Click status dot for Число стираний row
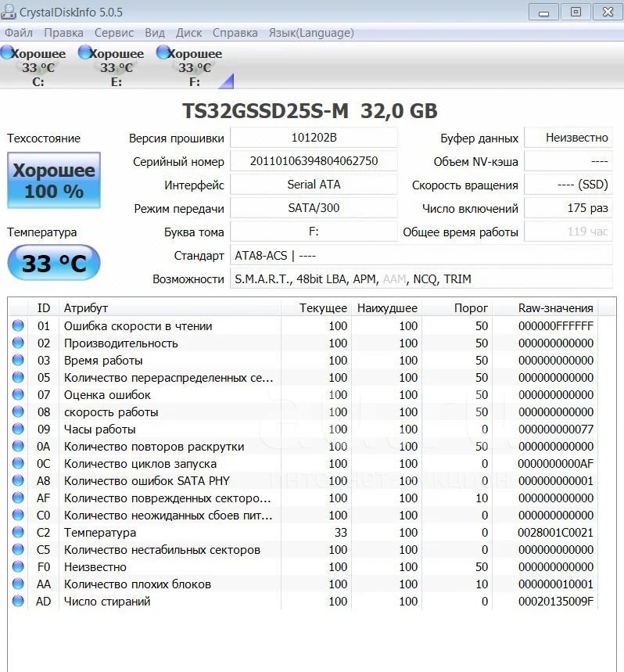The height and width of the screenshot is (672, 624). [18, 601]
